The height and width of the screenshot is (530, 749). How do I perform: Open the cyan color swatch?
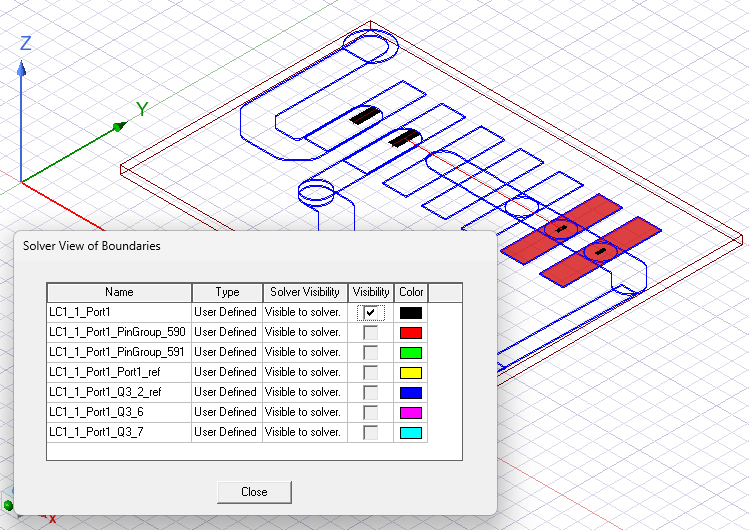(x=411, y=433)
